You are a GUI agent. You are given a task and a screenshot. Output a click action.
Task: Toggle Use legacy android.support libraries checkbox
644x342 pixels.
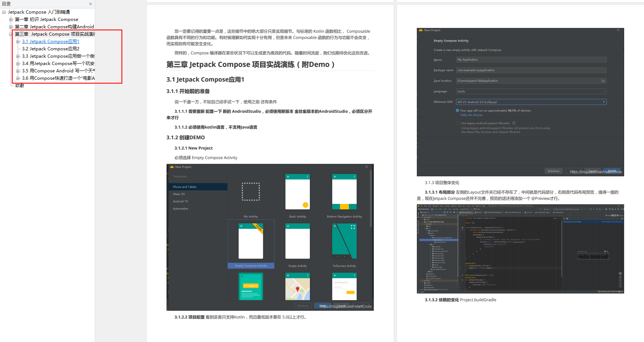click(458, 123)
